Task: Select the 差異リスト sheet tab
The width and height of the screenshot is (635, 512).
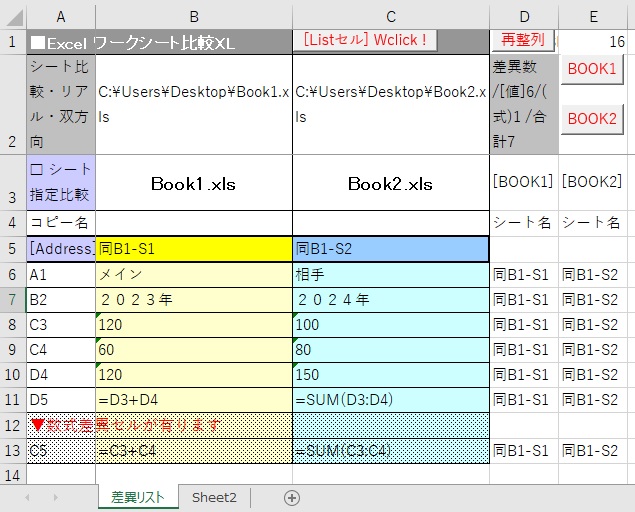Action: (138, 497)
